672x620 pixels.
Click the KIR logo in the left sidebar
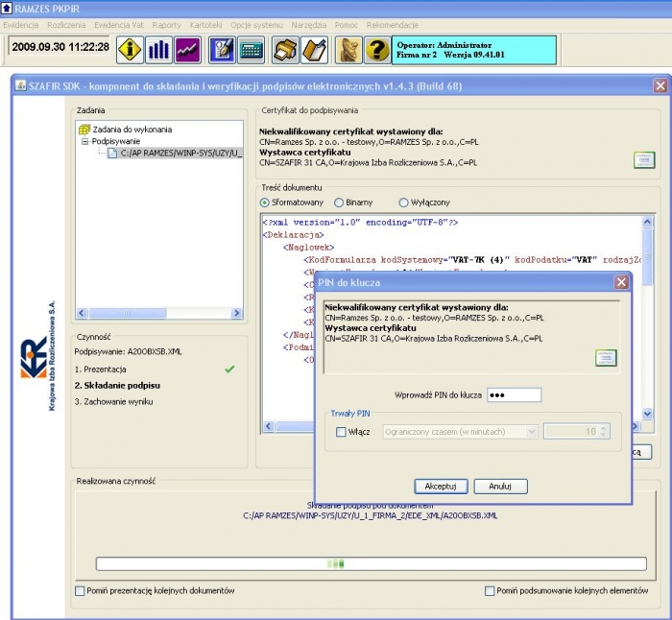[34, 357]
